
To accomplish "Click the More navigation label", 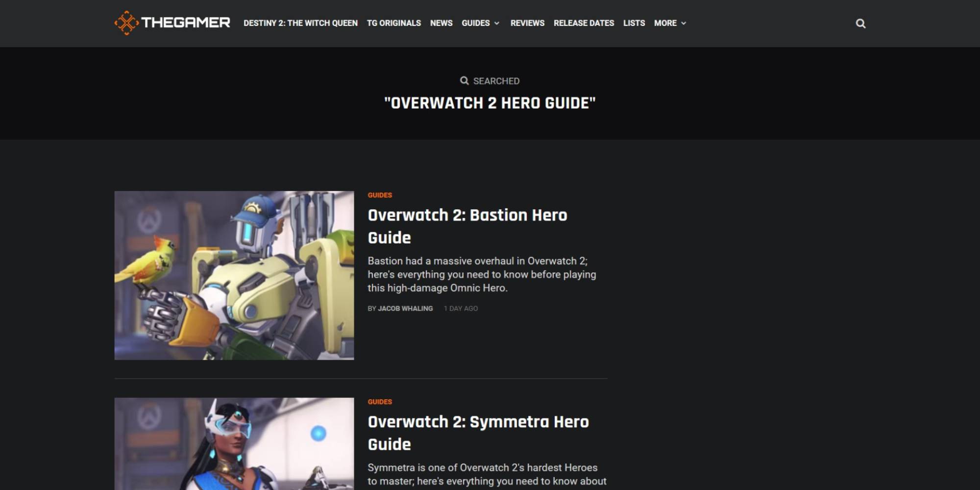I will [x=665, y=23].
